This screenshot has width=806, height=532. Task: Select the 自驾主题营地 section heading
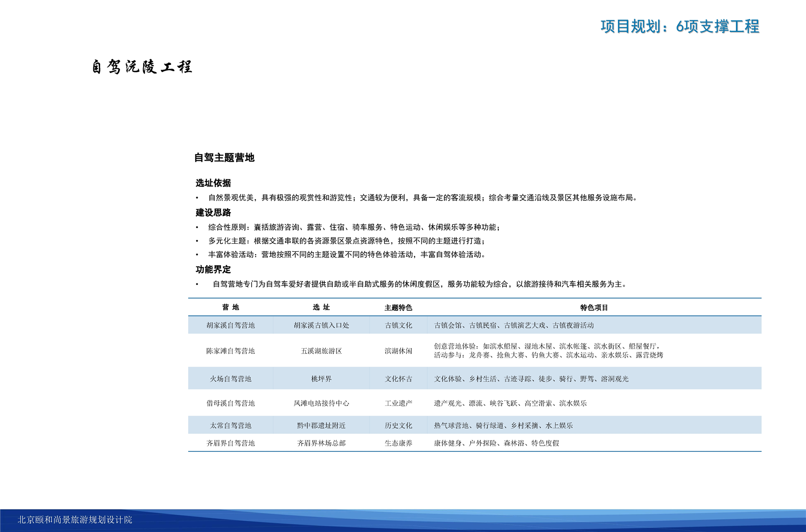click(x=224, y=158)
